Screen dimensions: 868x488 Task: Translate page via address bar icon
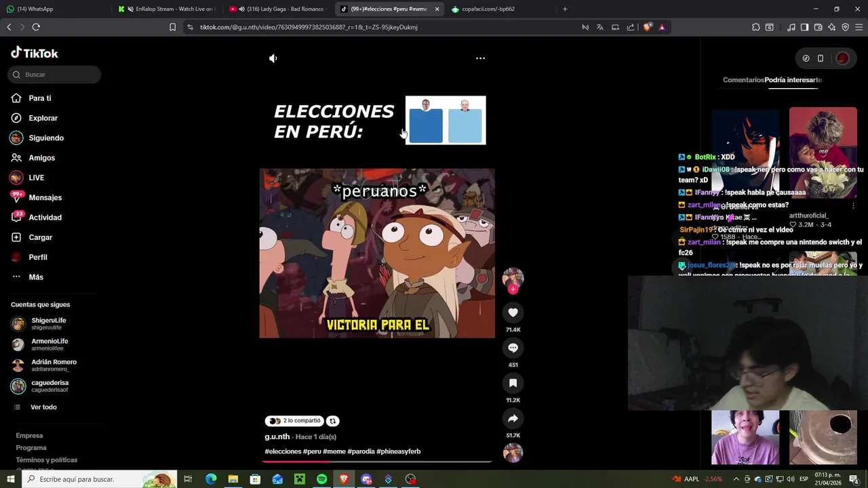coord(599,27)
